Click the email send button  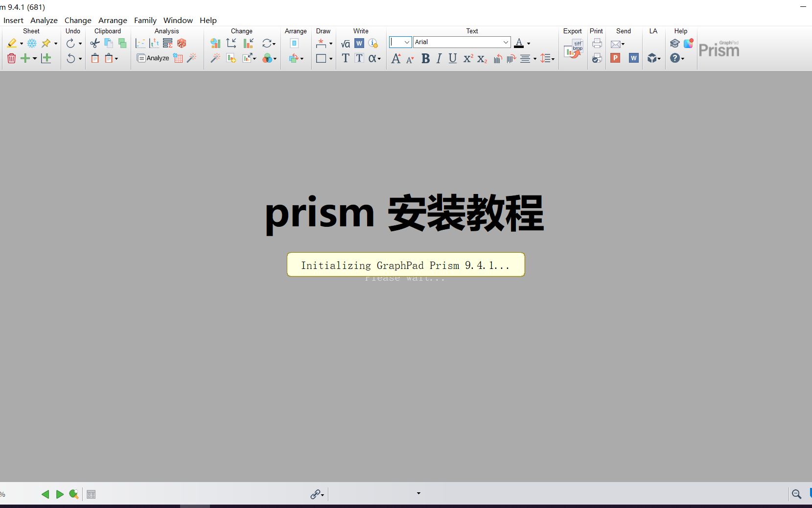(x=616, y=44)
